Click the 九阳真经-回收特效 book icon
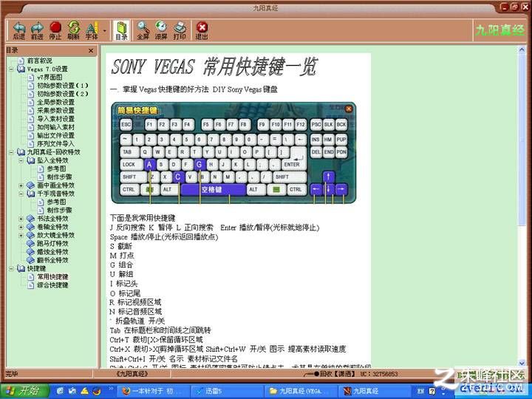532x399 pixels. click(21, 152)
